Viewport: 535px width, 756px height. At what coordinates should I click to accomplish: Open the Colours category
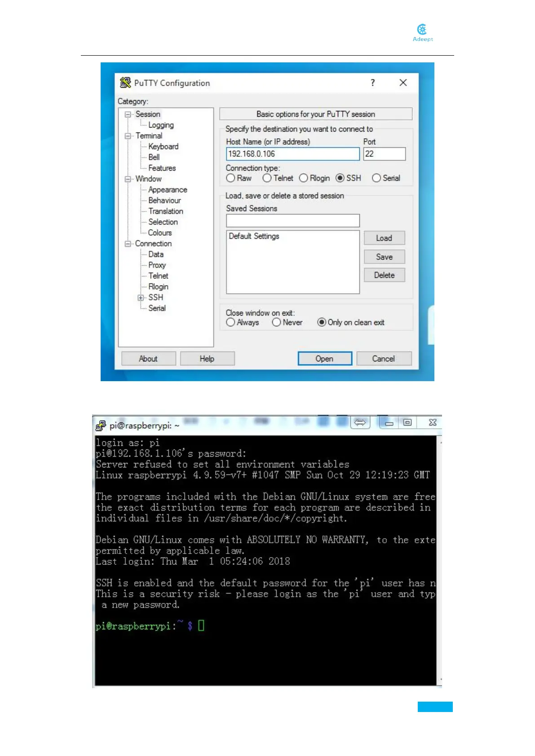(x=160, y=233)
